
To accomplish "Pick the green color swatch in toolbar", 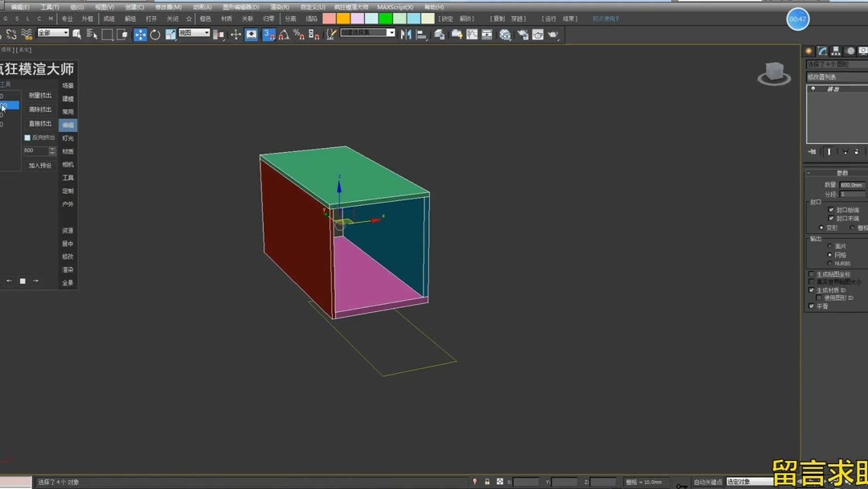I will tap(385, 18).
